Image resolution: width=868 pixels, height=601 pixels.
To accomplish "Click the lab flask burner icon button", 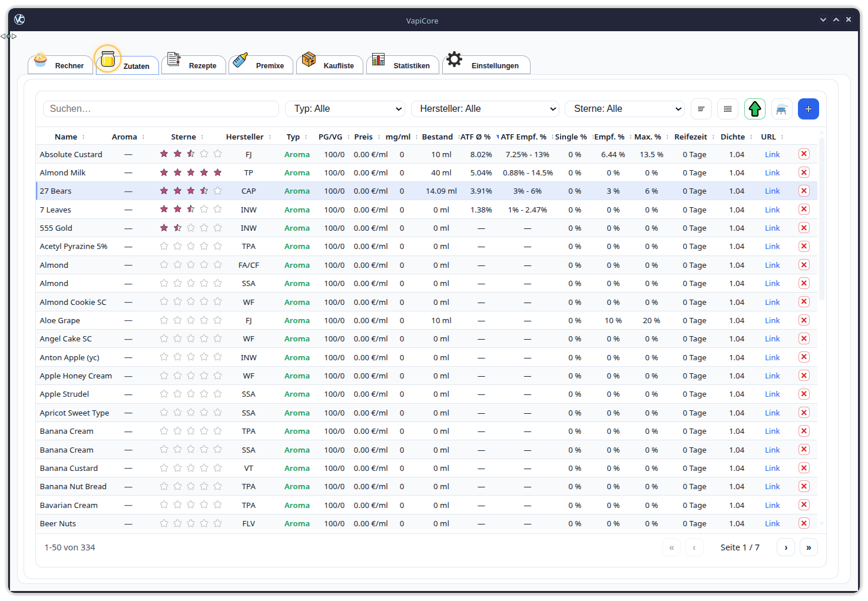I will click(x=781, y=109).
